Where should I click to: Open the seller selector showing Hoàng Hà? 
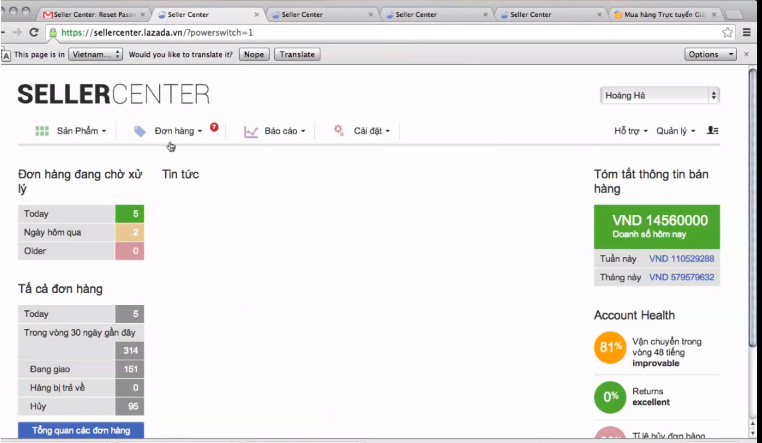pyautogui.click(x=659, y=95)
